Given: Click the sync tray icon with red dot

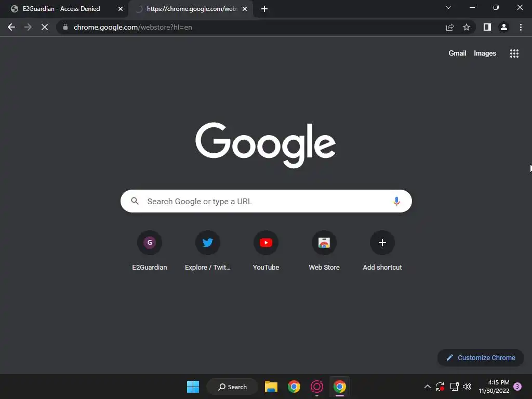Looking at the screenshot, I should pos(440,387).
